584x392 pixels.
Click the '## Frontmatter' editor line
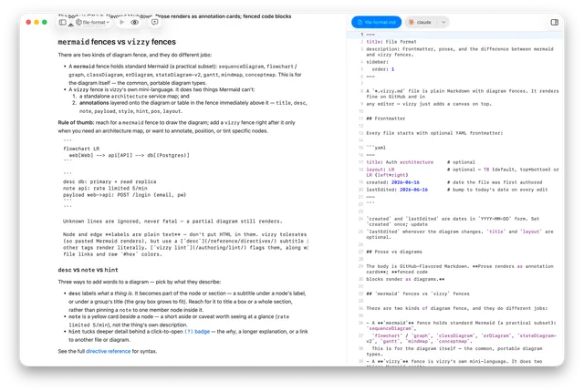tap(385, 119)
